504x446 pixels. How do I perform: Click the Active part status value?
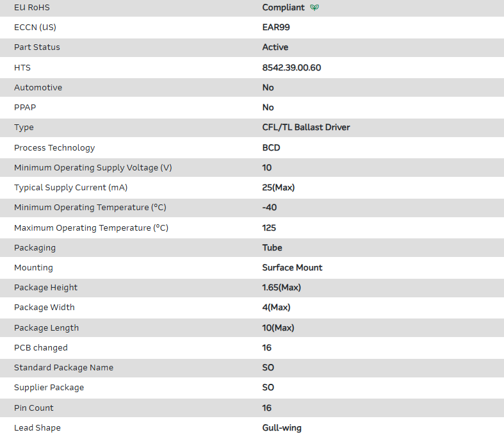tap(275, 47)
